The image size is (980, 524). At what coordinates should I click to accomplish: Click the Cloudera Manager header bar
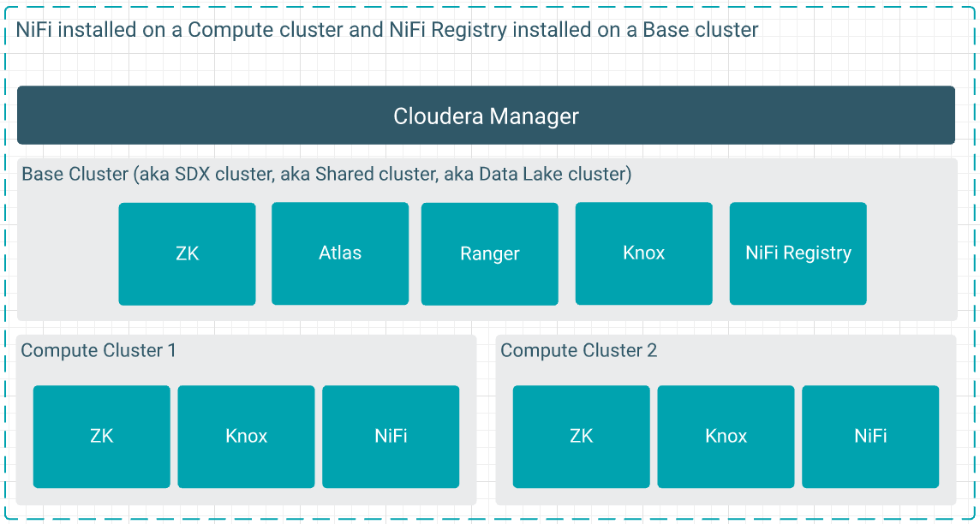(x=486, y=116)
